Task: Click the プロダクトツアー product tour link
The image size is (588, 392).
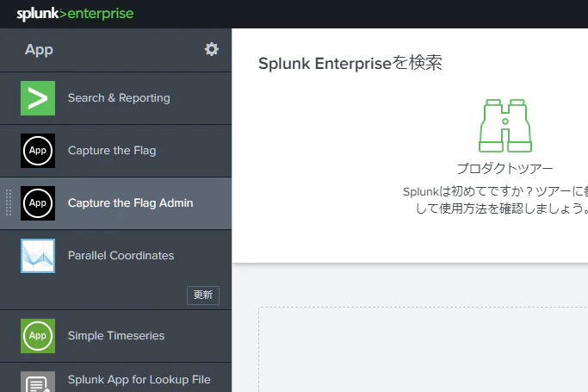Action: tap(504, 168)
